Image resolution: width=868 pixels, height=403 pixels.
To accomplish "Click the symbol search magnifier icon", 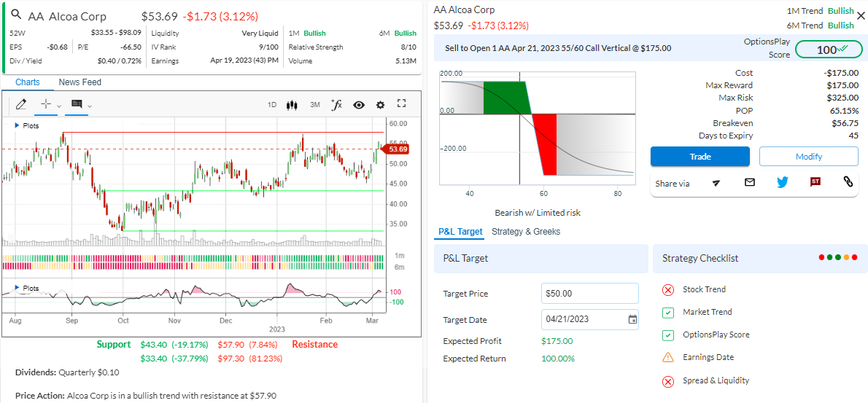I will point(16,15).
